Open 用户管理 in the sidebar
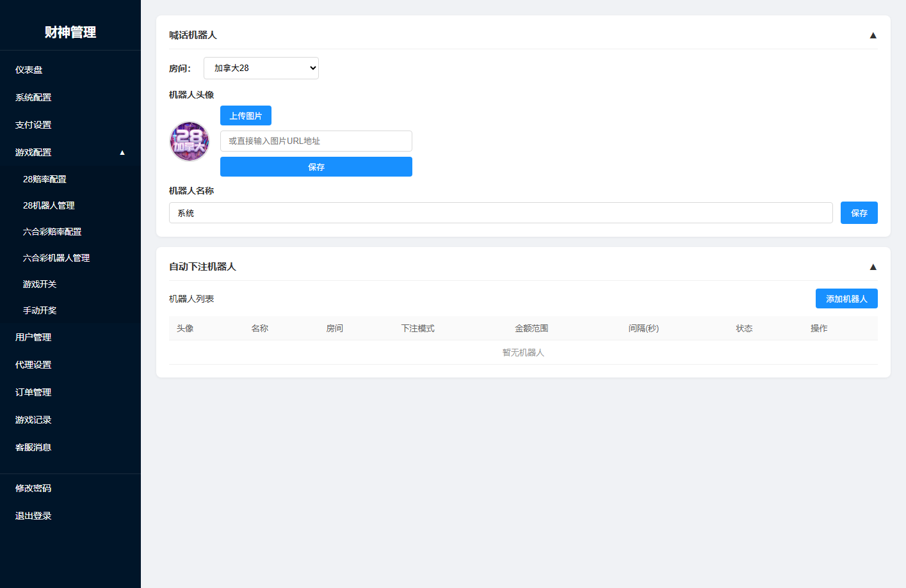Screen dimensions: 906x588 point(33,337)
